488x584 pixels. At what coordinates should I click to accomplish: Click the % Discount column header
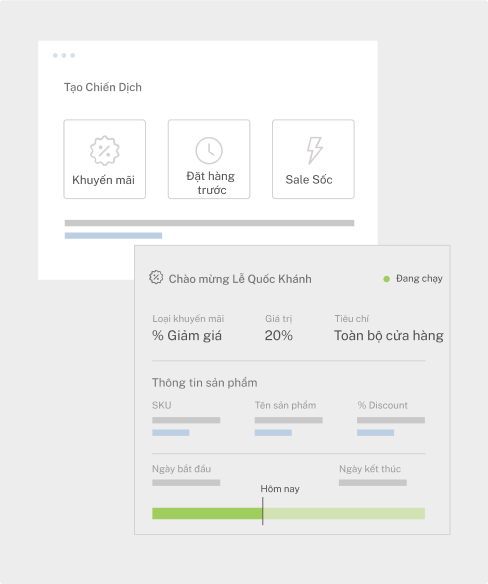click(x=383, y=405)
